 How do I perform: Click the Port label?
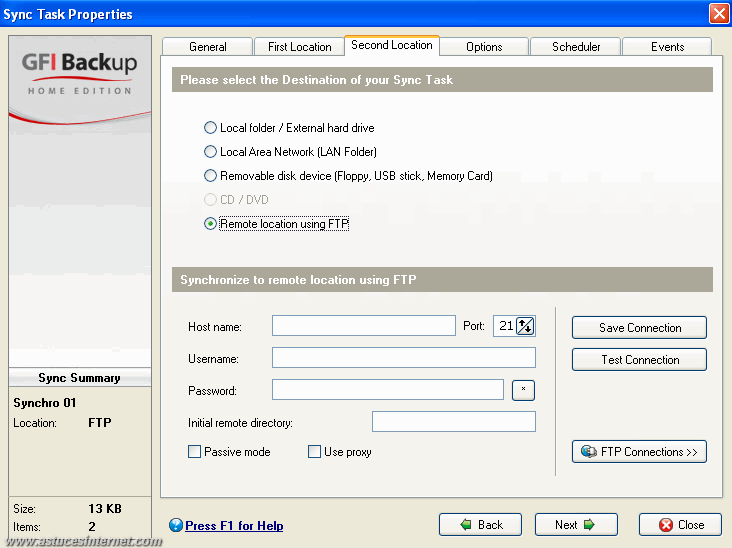(474, 326)
